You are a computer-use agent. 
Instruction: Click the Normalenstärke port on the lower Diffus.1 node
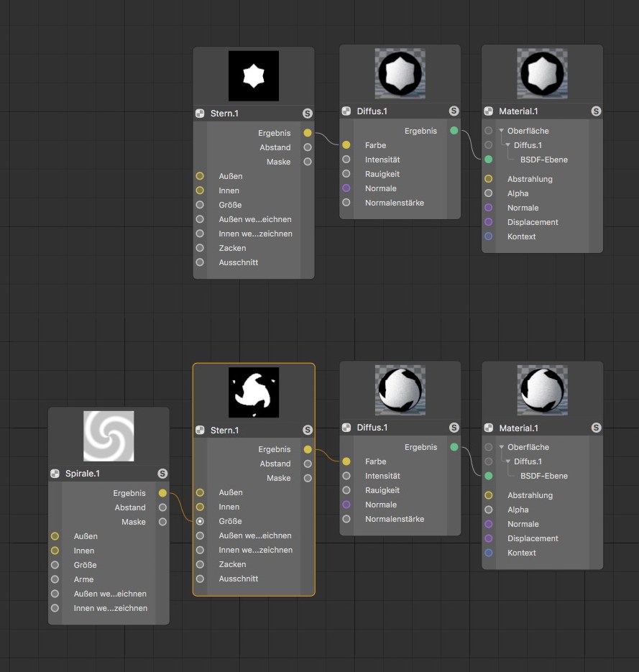coord(346,519)
